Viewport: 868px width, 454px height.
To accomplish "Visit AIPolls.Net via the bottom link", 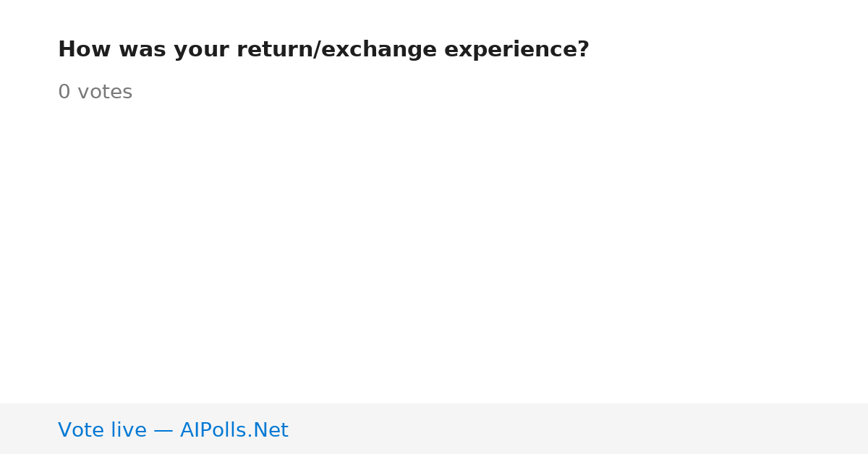I will 234,430.
